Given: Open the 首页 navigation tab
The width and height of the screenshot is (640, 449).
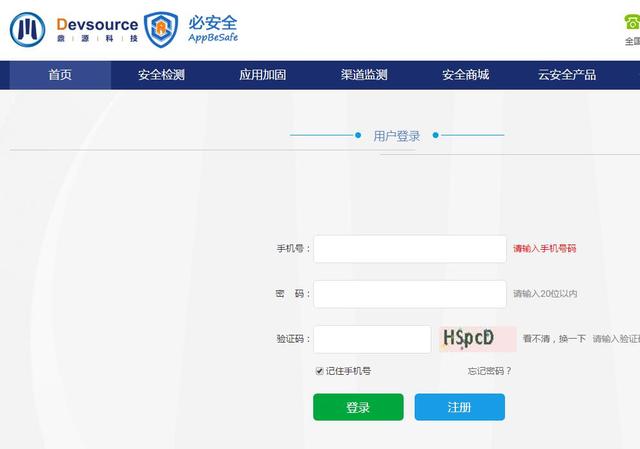Looking at the screenshot, I should tap(60, 75).
